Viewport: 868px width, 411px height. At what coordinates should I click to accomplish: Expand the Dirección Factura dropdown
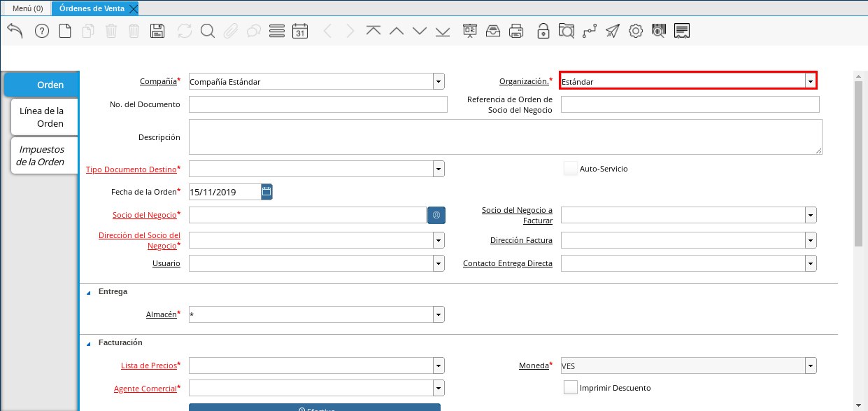point(811,240)
